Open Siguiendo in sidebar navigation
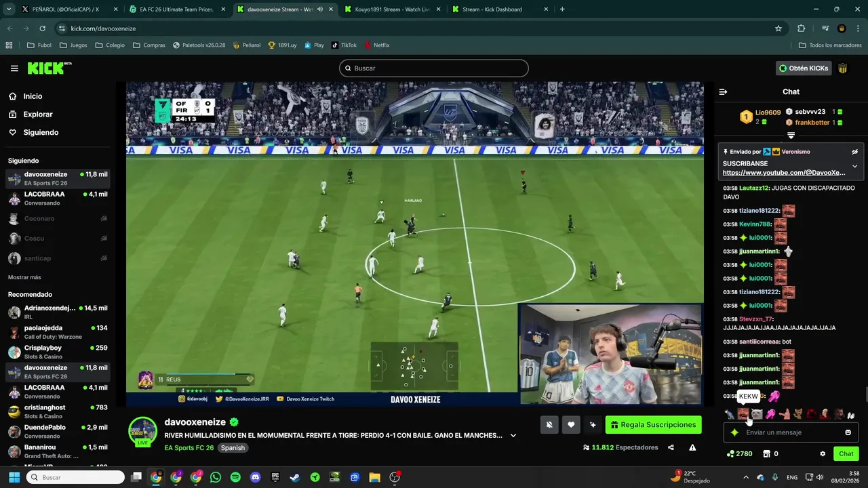Image resolution: width=868 pixels, height=488 pixels. 41,132
